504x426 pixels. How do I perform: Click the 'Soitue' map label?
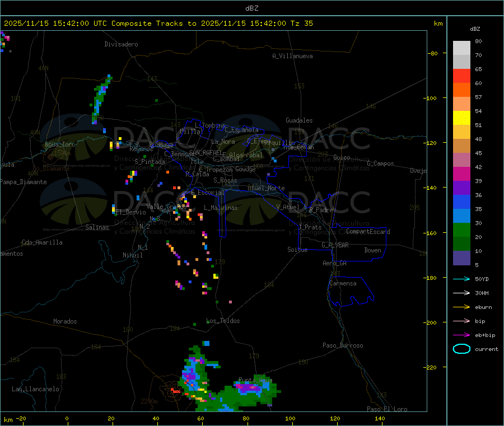297,250
